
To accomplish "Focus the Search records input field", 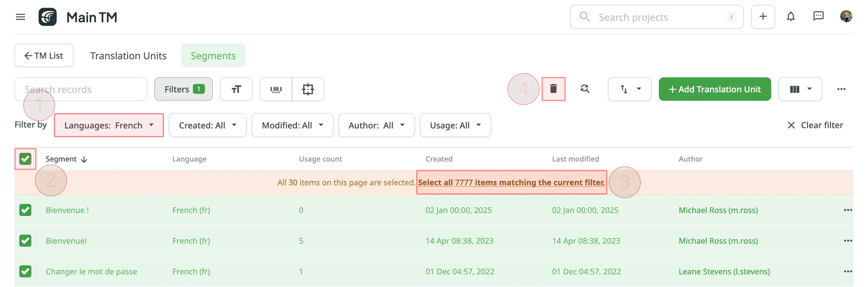I will coord(81,89).
